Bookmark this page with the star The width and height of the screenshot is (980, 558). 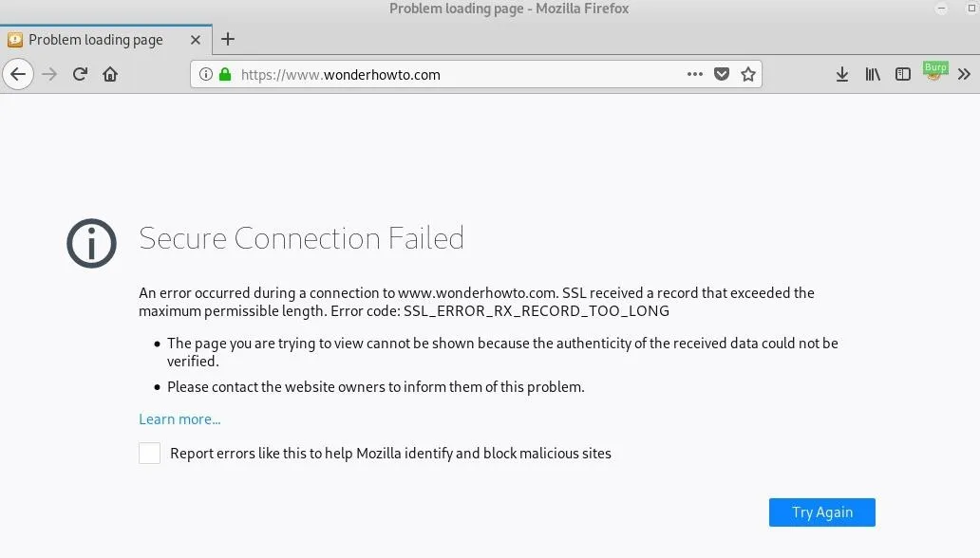[748, 74]
